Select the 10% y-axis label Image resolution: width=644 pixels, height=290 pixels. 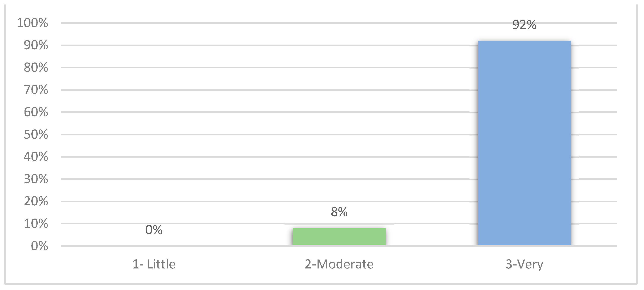click(x=36, y=223)
